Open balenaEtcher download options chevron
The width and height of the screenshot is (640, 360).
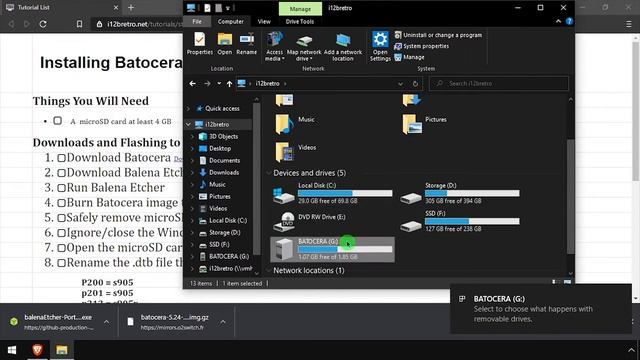pos(106,322)
